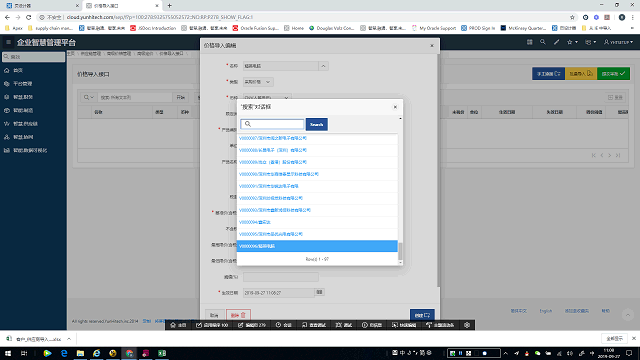The width and height of the screenshot is (640, 360).
Task: Click the Start button beside report search
Action: pos(181,97)
